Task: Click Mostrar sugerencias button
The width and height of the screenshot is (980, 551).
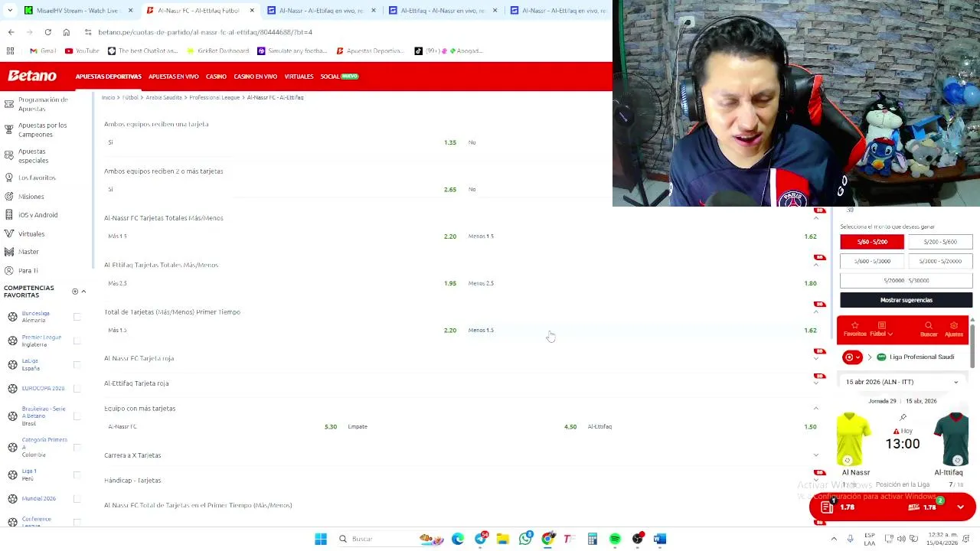Action: point(906,300)
